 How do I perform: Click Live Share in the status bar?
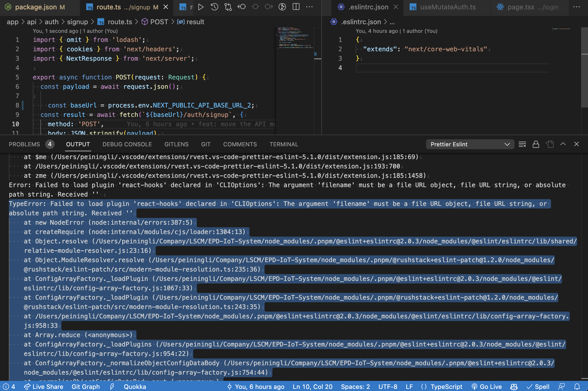coord(43,387)
